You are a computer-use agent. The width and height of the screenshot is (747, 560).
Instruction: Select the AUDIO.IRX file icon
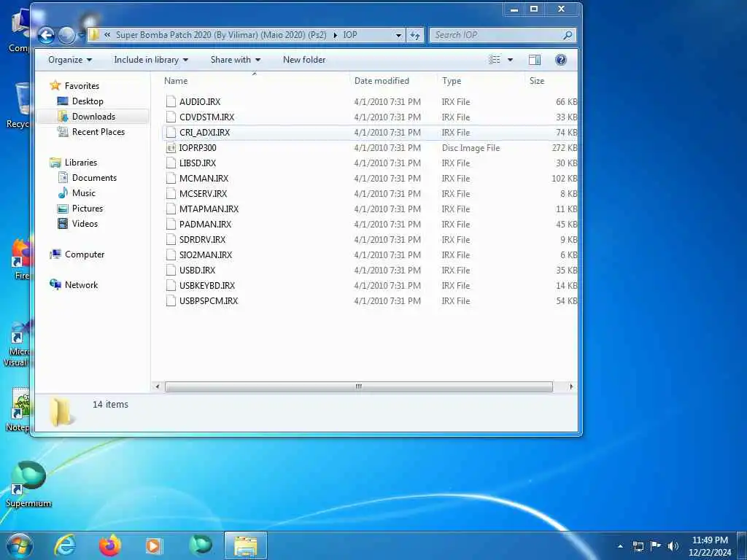171,102
